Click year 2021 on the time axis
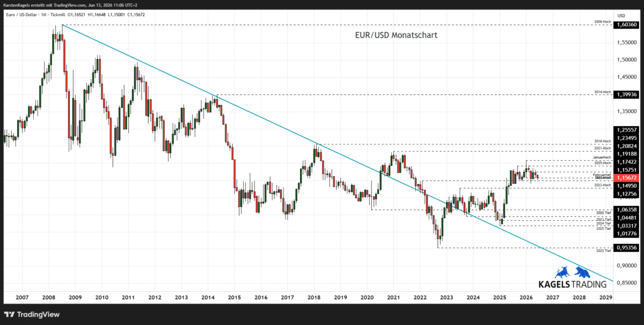 click(x=393, y=297)
